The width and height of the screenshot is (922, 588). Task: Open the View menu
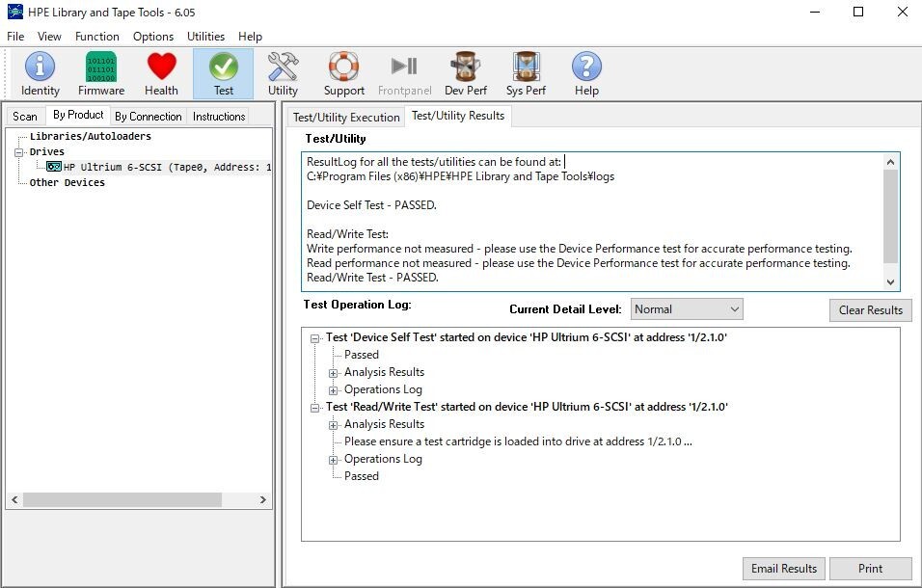click(49, 37)
